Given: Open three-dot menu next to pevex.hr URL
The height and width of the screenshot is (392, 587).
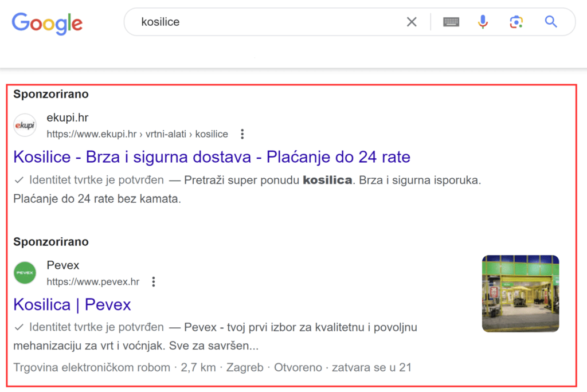Looking at the screenshot, I should tap(153, 282).
